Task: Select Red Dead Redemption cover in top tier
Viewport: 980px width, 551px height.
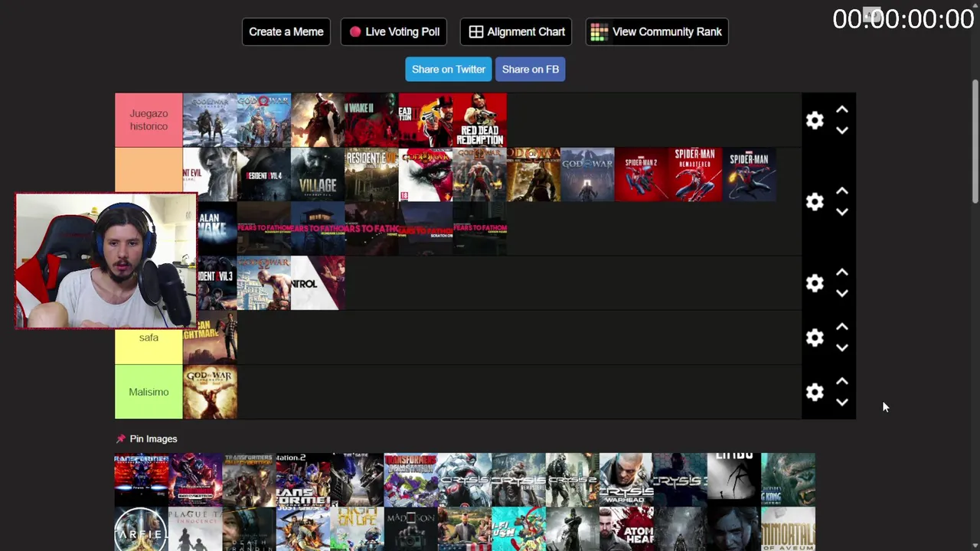Action: 479,120
